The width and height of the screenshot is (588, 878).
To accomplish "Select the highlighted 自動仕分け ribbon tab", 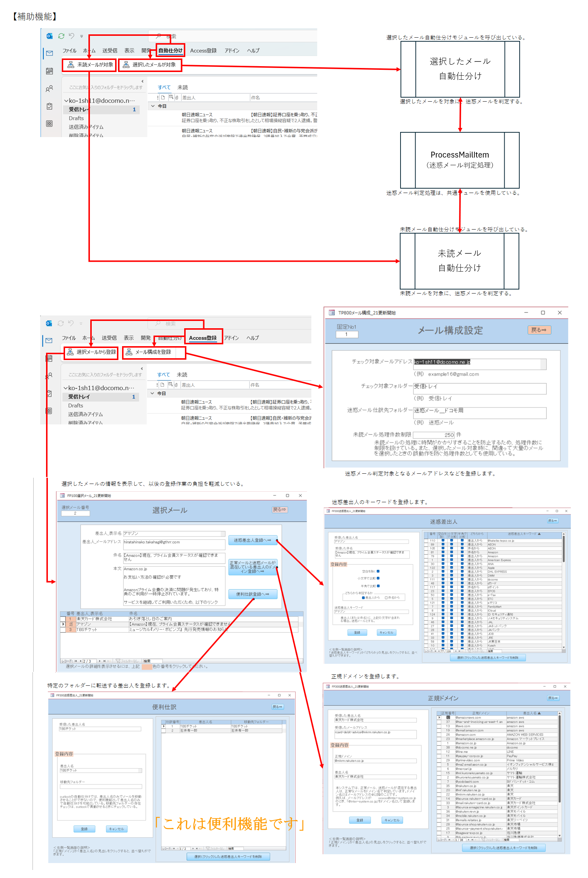I will tap(170, 51).
